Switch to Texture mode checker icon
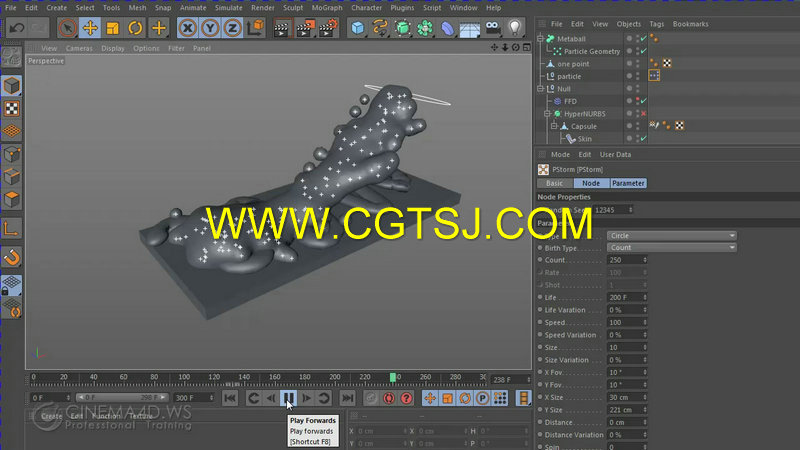 (11, 109)
